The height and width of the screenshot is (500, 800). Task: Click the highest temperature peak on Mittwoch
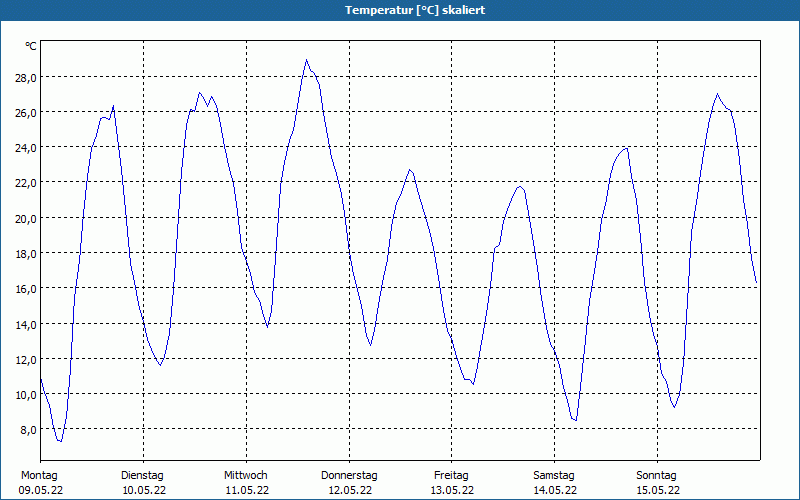click(306, 60)
